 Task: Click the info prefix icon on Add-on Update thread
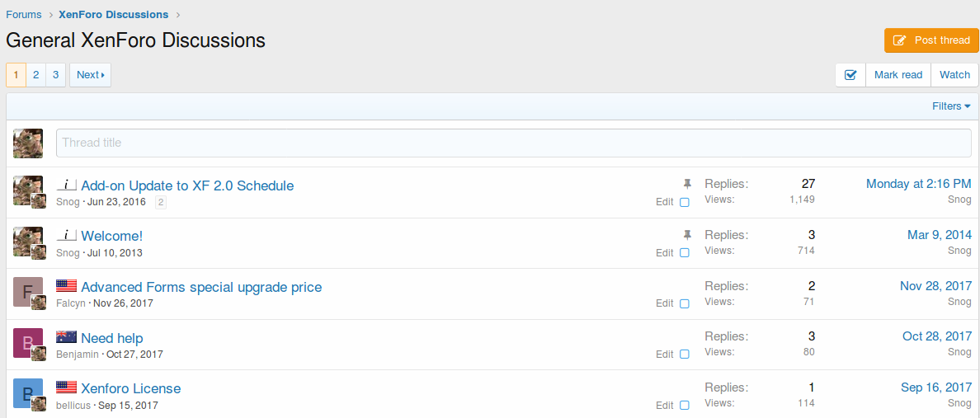tap(66, 185)
